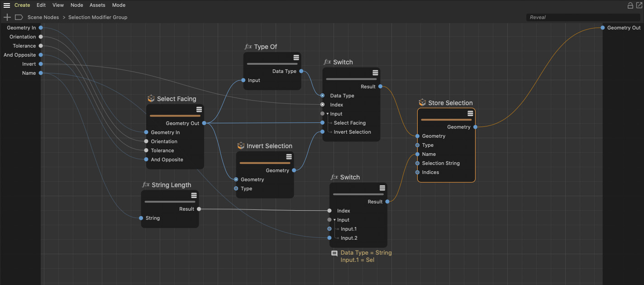This screenshot has width=644, height=285.
Task: Click the Invert input port on left
Action: pos(41,64)
